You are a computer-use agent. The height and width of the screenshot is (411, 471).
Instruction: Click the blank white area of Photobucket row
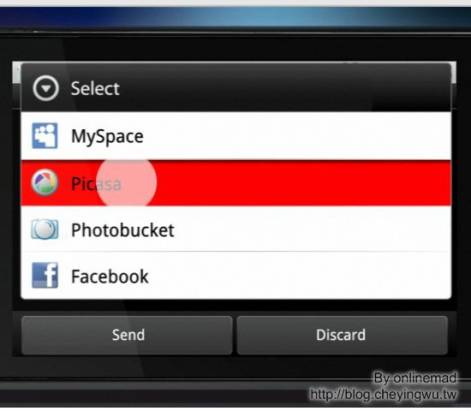(312, 229)
